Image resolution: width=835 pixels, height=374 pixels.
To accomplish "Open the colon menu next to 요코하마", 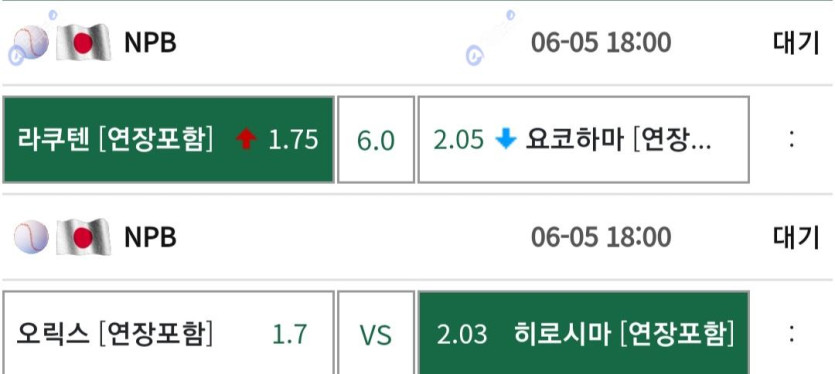I will (792, 140).
